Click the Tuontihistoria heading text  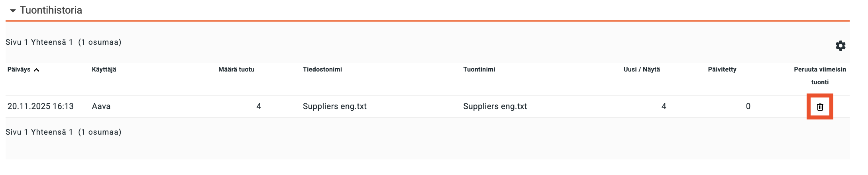point(51,10)
